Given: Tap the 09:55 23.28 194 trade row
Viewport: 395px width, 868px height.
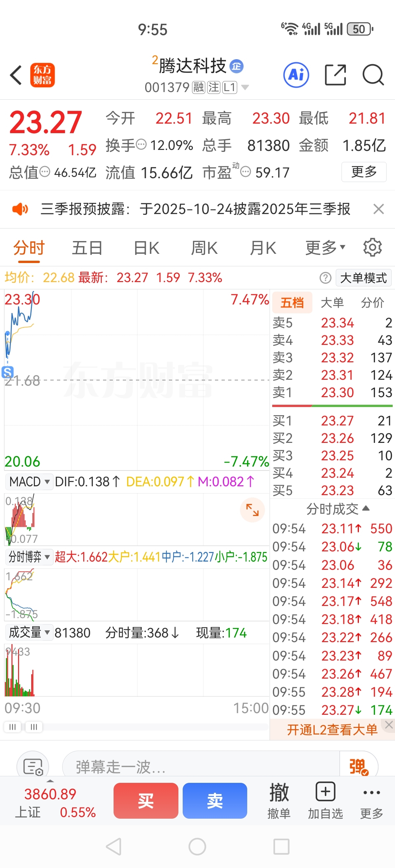Looking at the screenshot, I should (x=332, y=692).
